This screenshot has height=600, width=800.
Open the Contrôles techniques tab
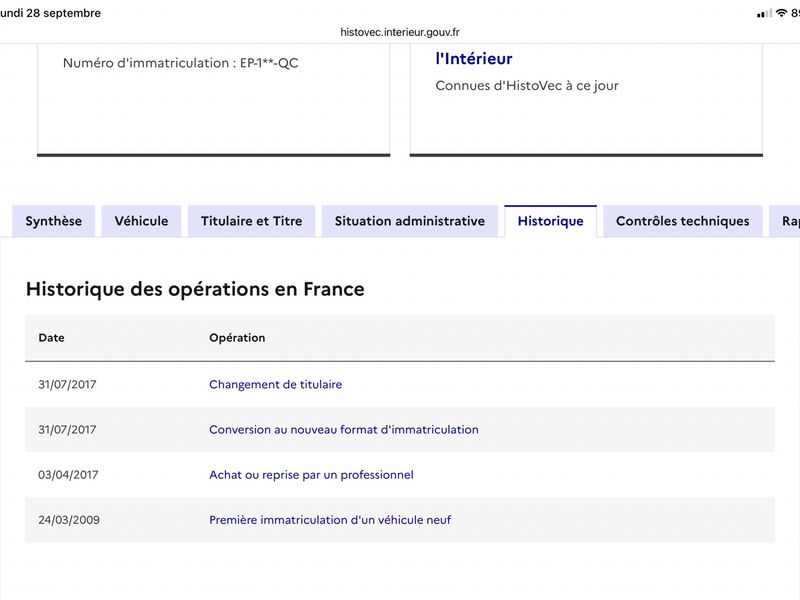click(683, 221)
